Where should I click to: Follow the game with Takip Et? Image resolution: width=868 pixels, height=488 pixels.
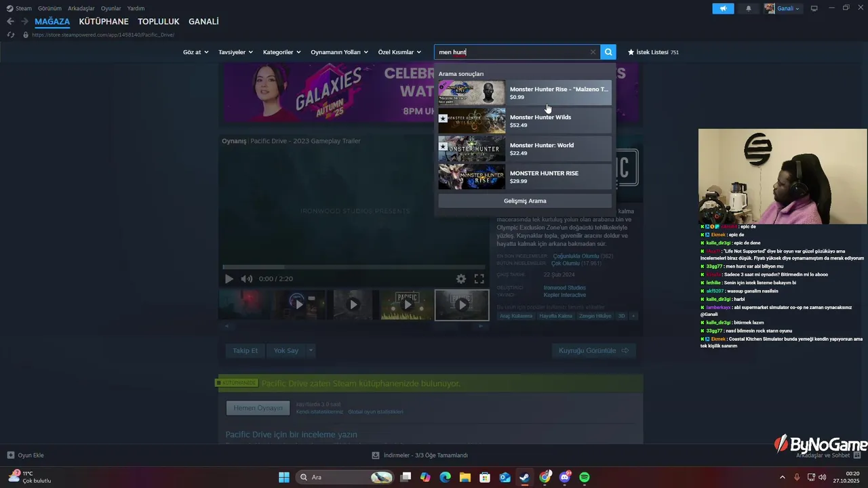[x=245, y=350]
